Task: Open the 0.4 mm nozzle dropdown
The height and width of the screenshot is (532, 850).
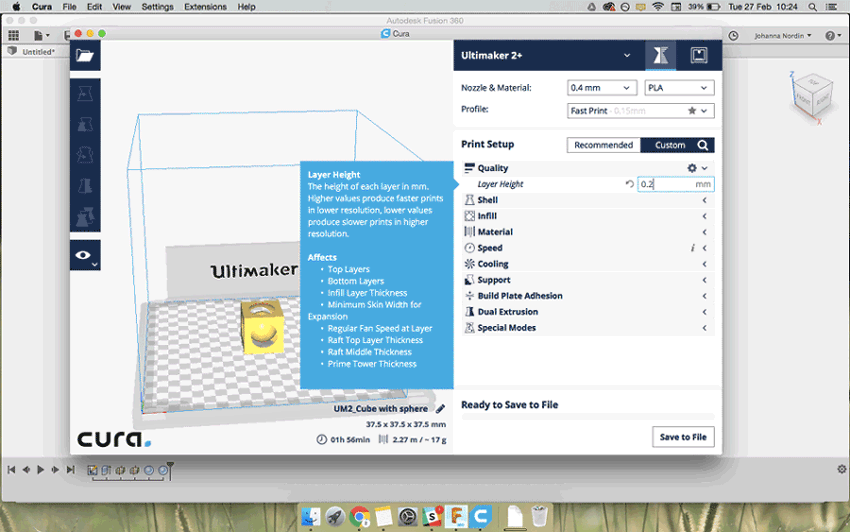Action: click(x=601, y=88)
